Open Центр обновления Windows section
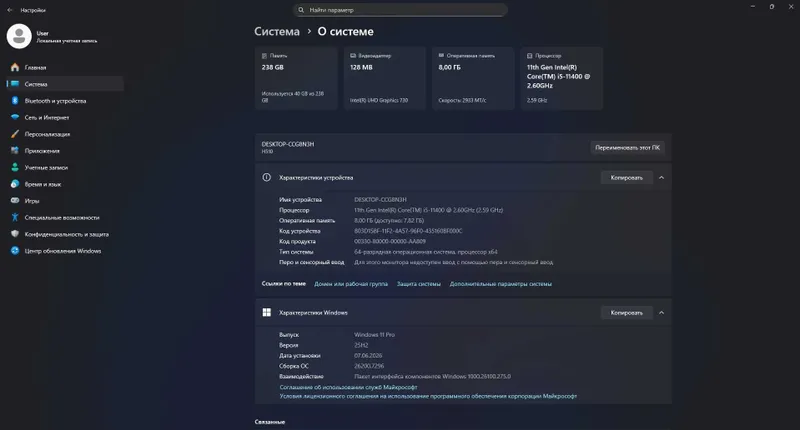Screen dimensions: 800x430 (x=65, y=250)
